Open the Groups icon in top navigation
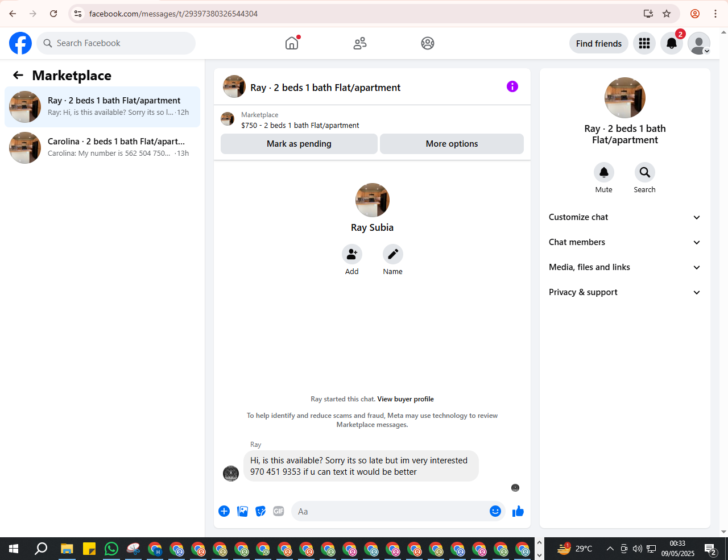The image size is (728, 560). [x=428, y=43]
